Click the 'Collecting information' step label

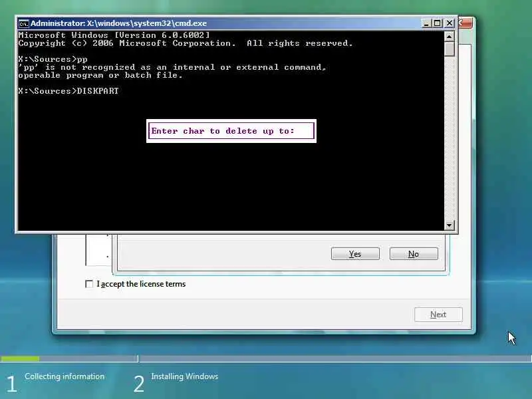(x=65, y=376)
